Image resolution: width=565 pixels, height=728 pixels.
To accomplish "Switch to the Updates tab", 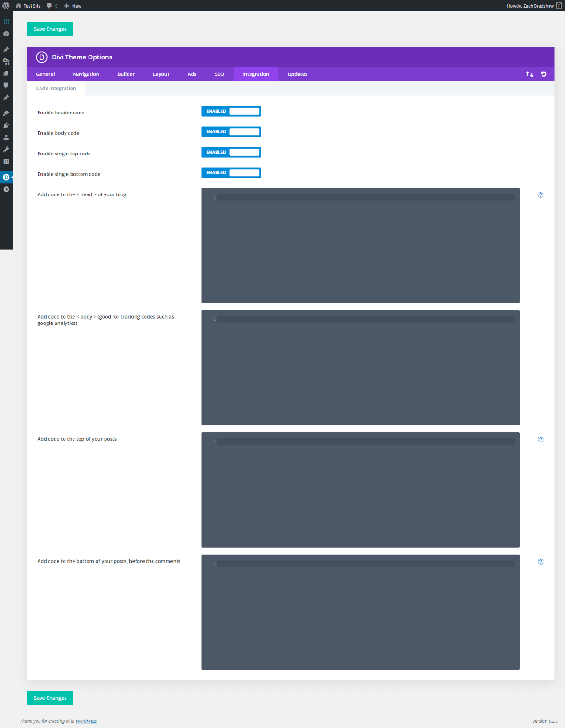I will tap(297, 74).
